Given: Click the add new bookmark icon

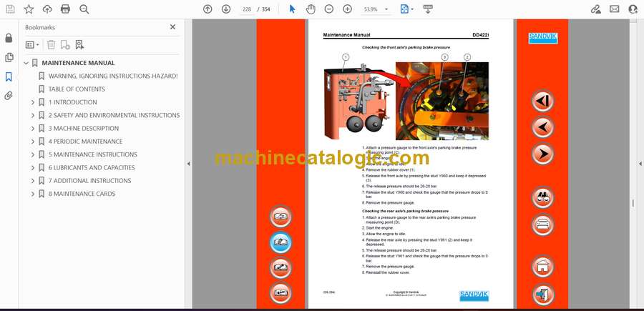Looking at the screenshot, I should (x=65, y=45).
